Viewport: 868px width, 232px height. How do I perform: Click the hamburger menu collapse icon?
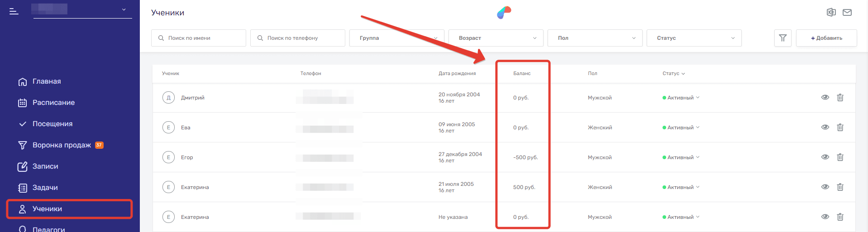(14, 11)
